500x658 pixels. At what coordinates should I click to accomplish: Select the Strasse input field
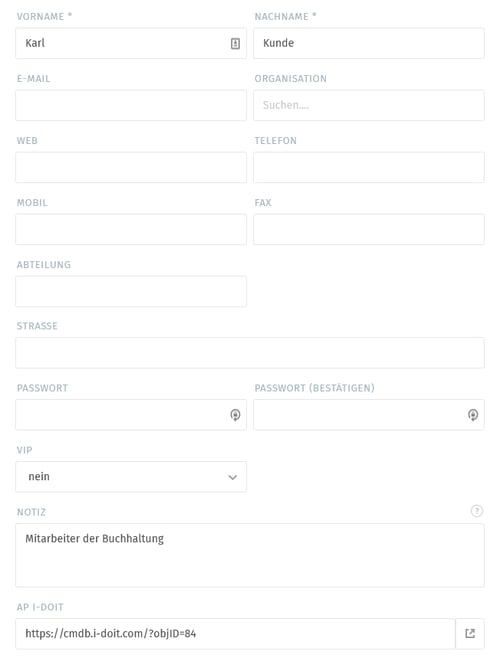250,353
